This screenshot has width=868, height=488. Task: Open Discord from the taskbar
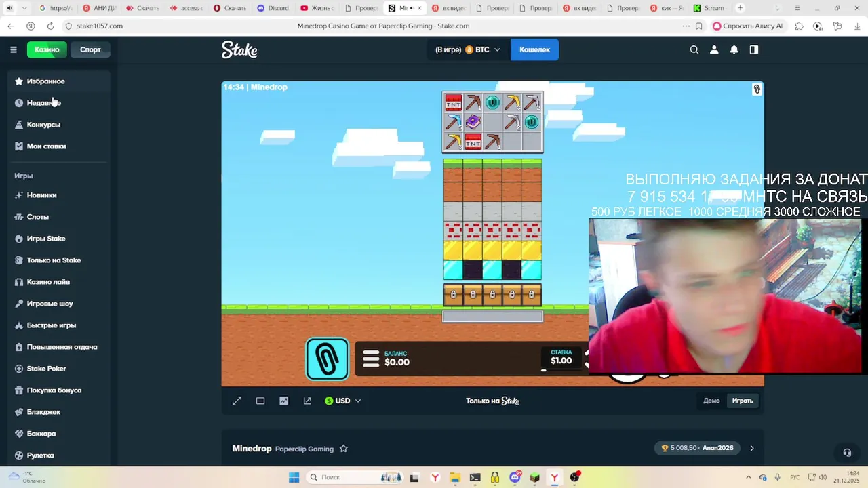(x=515, y=477)
